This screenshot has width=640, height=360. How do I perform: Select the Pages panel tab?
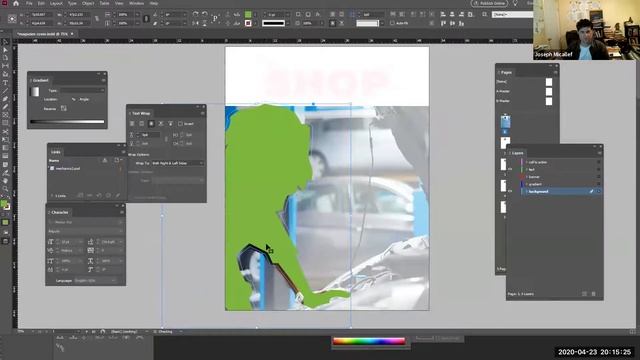click(506, 72)
